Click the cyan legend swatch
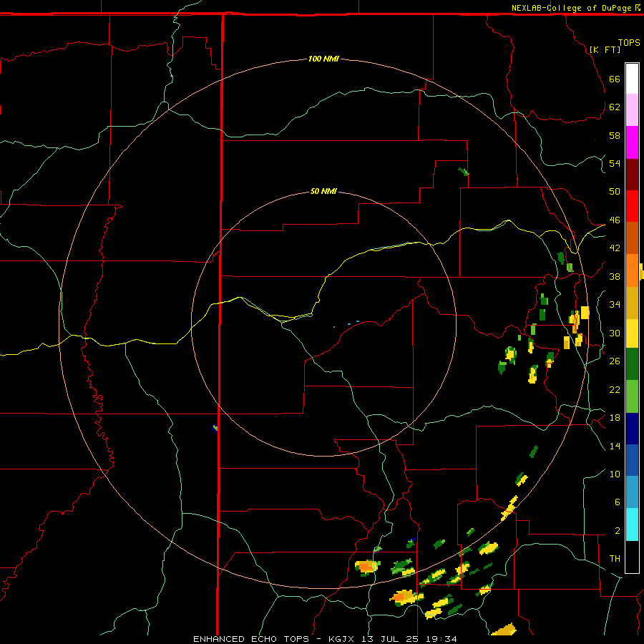Image resolution: width=644 pixels, height=644 pixels. pyautogui.click(x=632, y=525)
